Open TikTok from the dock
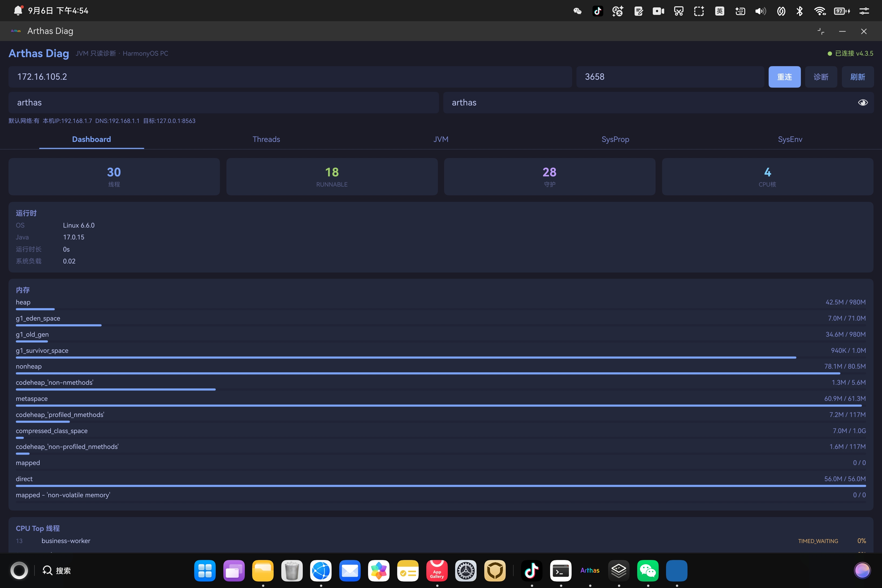This screenshot has height=588, width=882. pos(532,570)
